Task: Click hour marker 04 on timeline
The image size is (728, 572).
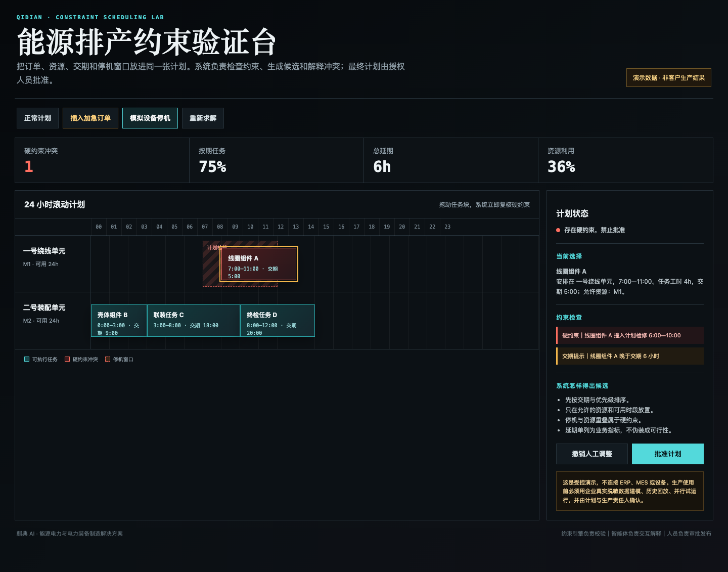Action: (159, 227)
